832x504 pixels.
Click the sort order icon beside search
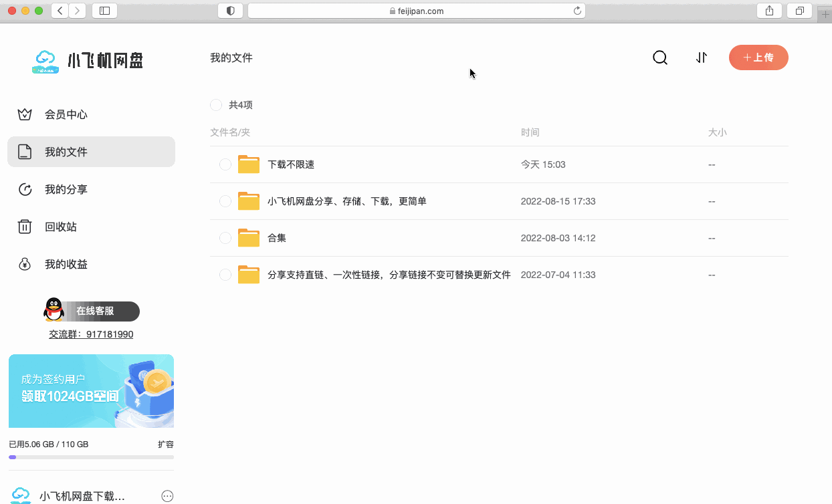[702, 57]
